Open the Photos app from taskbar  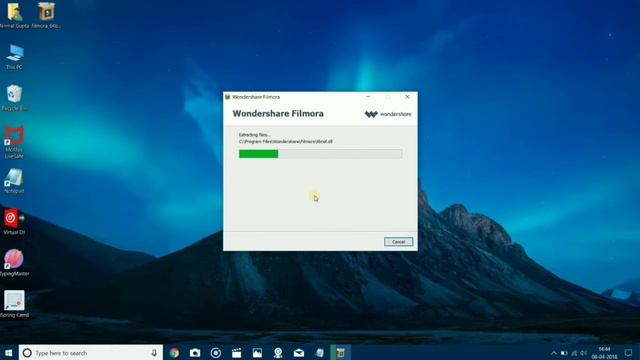click(257, 353)
